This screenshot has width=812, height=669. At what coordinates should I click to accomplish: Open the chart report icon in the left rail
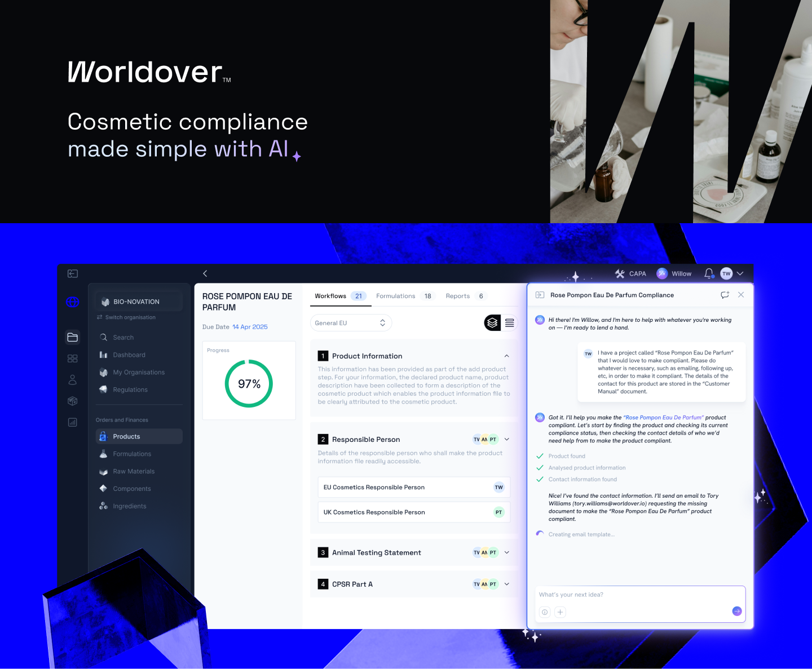click(73, 422)
